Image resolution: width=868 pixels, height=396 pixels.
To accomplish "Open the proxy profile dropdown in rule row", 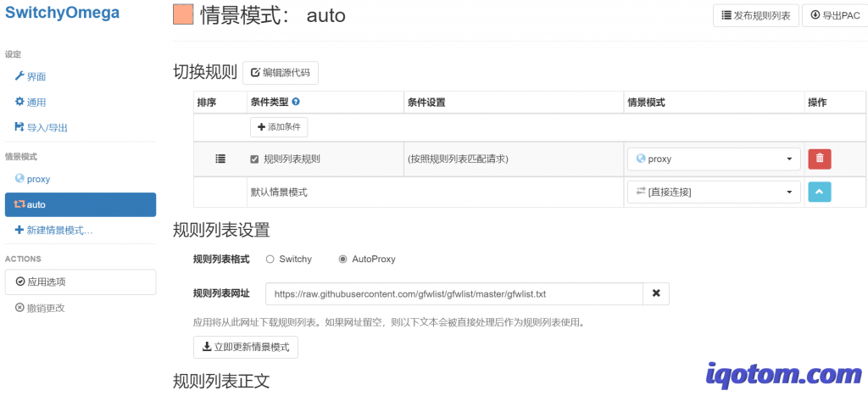I will [714, 159].
